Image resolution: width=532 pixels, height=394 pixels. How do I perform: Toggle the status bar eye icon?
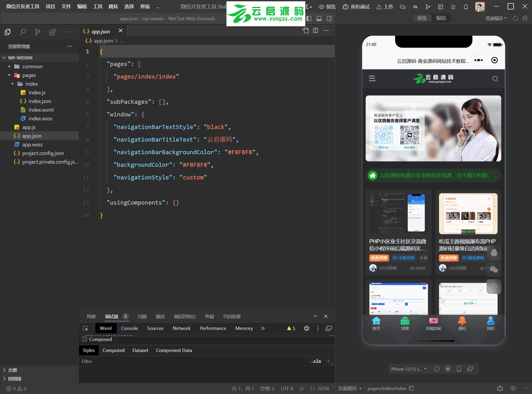coord(513,388)
